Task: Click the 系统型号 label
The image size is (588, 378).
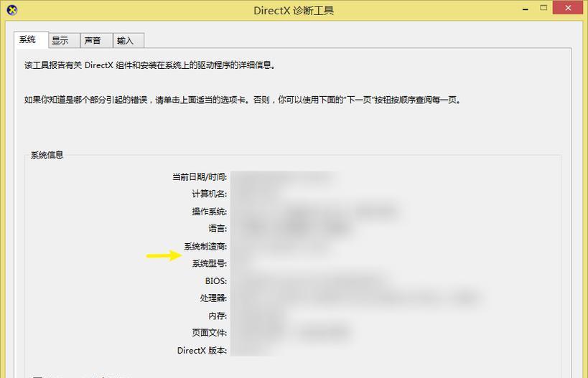Action: (x=209, y=264)
